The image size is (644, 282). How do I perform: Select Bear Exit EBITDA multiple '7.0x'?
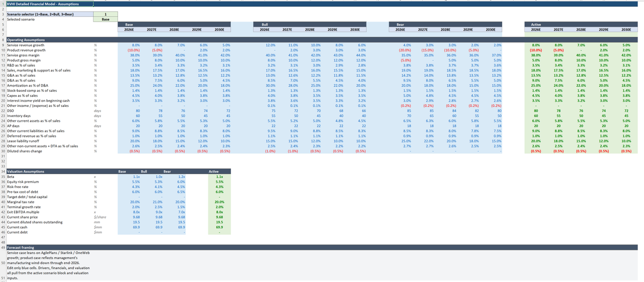(181, 211)
